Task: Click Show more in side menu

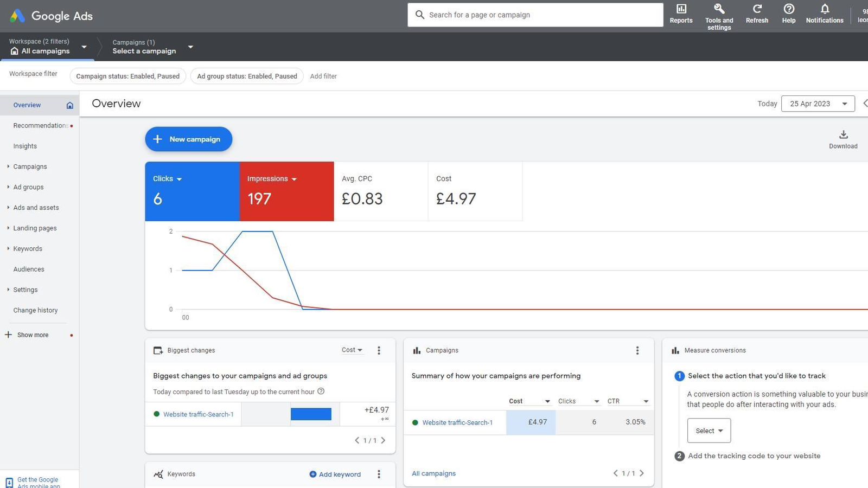Action: [33, 335]
